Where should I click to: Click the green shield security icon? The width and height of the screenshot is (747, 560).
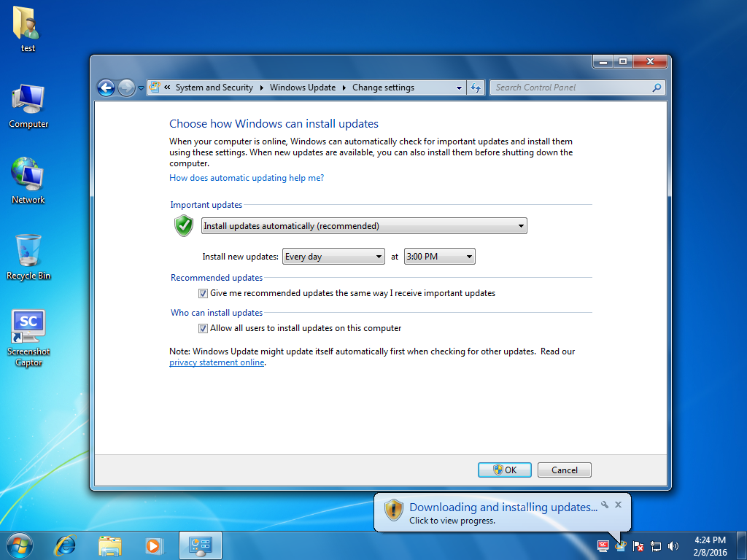[x=183, y=226]
